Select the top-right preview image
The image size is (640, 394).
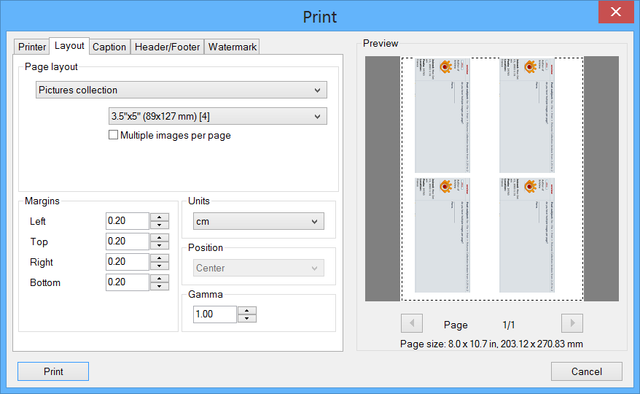click(527, 115)
